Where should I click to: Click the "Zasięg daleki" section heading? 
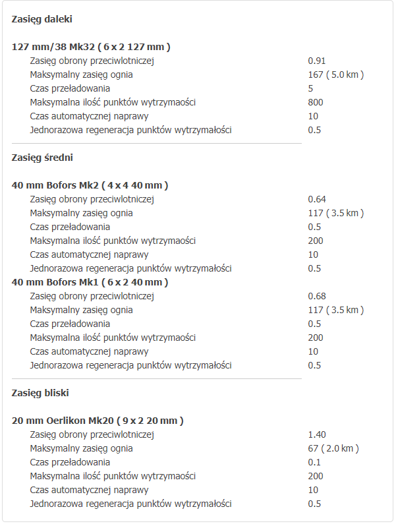[x=42, y=19]
